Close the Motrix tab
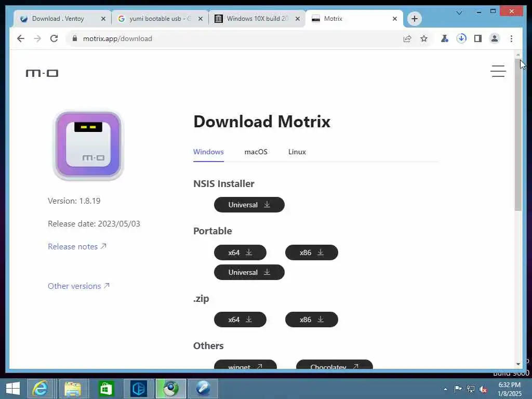This screenshot has width=532, height=399. [395, 19]
